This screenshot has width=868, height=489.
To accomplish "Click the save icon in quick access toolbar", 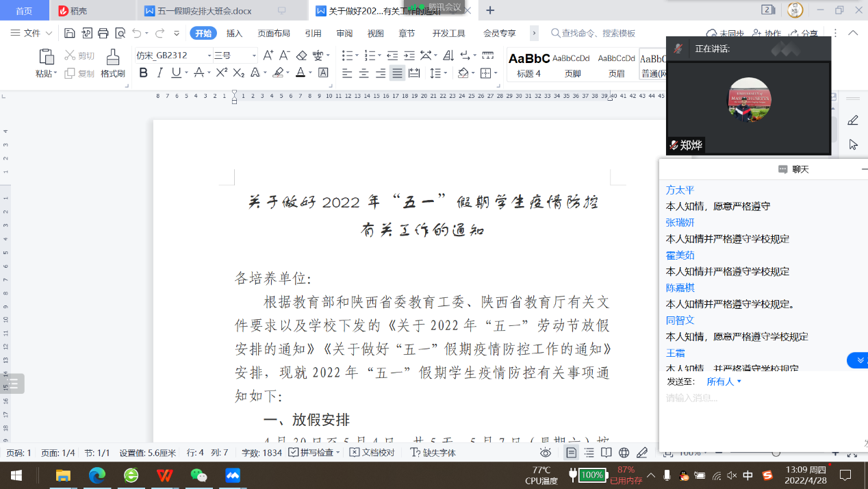I will [x=70, y=33].
